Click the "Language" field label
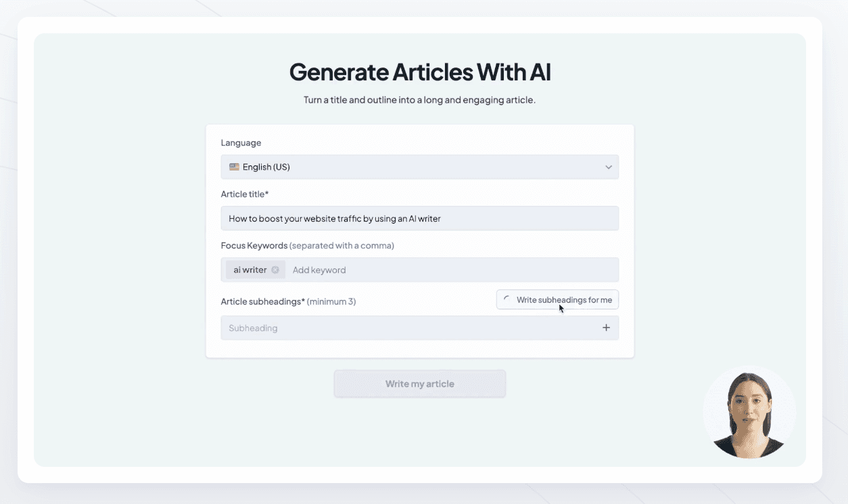This screenshot has height=504, width=848. [x=240, y=143]
